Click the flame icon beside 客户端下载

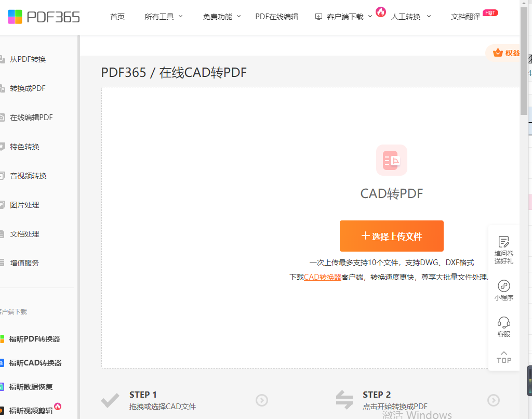pyautogui.click(x=381, y=12)
